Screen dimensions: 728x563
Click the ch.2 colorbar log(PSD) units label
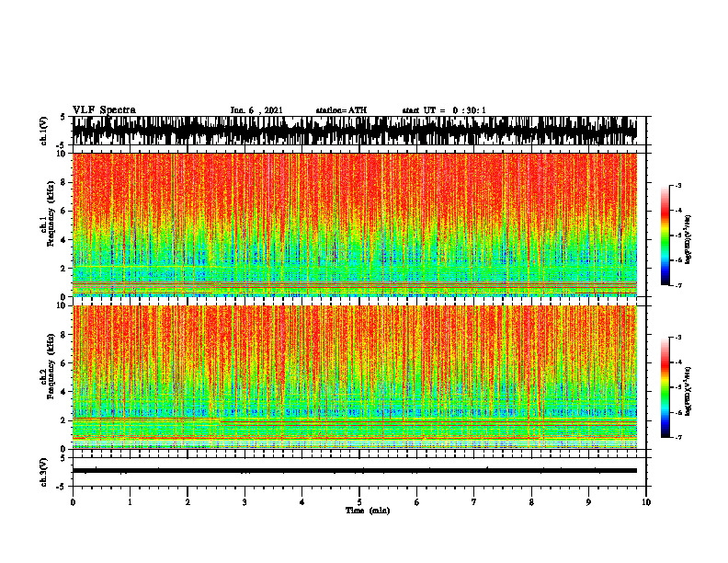pos(688,391)
